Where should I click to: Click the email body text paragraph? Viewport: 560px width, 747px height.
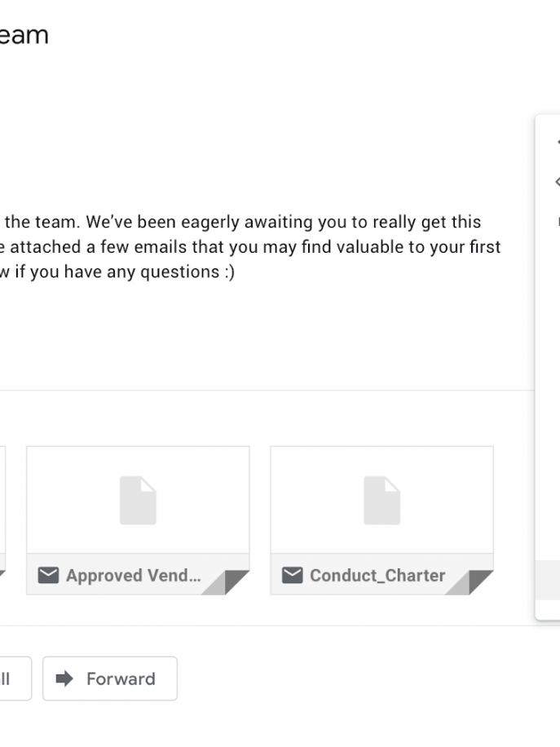[245, 246]
